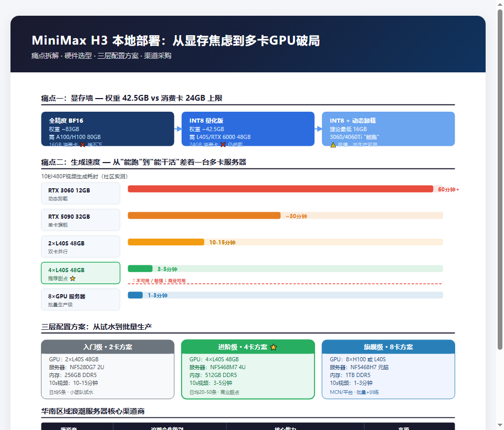Click the 3060/4060Ti "能跑" text
Screen dimensions: 504x430
click(354, 137)
